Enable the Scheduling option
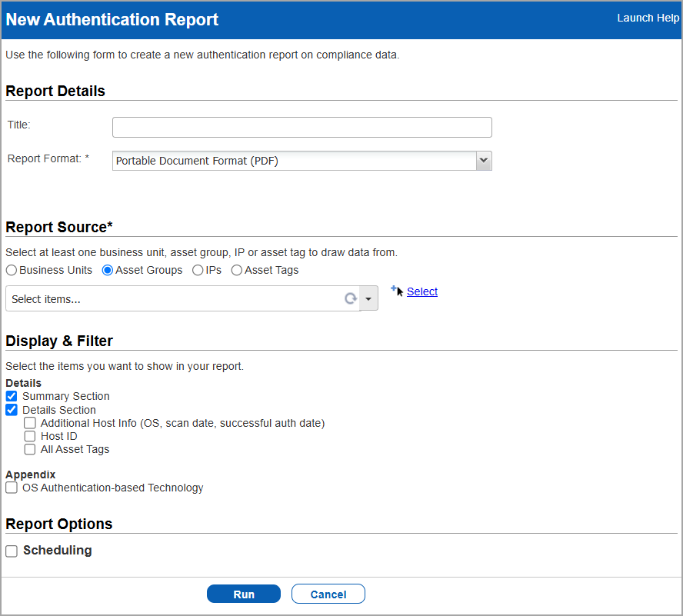This screenshot has height=616, width=683. (x=12, y=551)
